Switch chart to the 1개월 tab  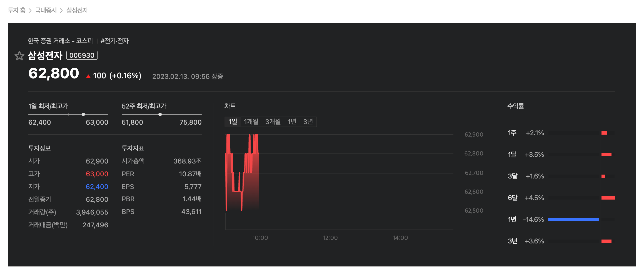tap(251, 122)
